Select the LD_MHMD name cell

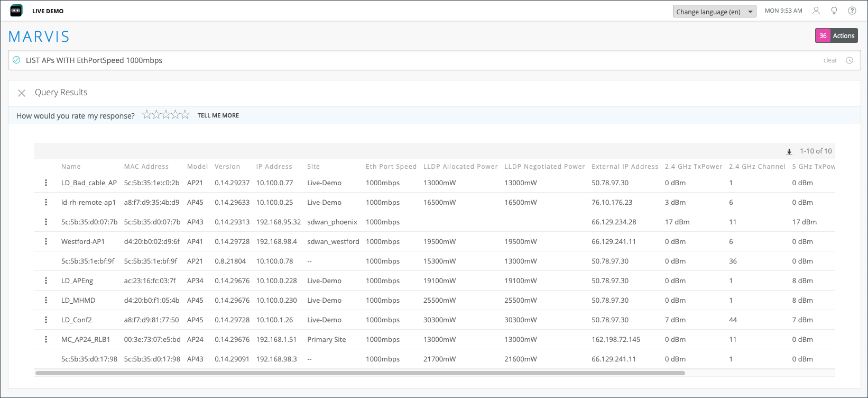click(x=78, y=300)
